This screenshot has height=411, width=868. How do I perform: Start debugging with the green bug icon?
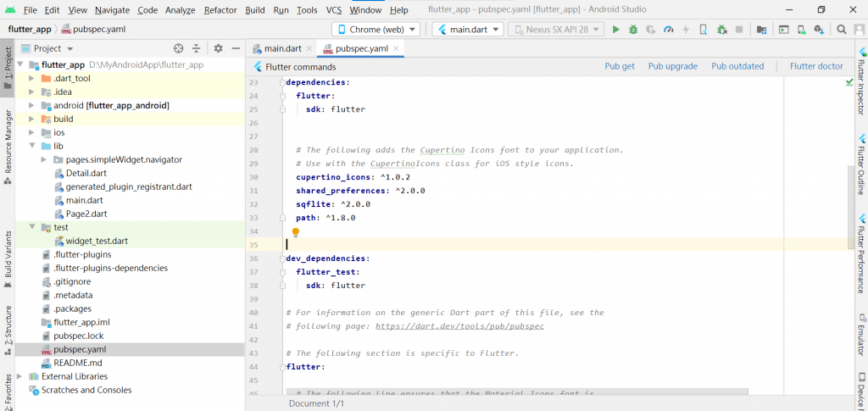[x=633, y=30]
